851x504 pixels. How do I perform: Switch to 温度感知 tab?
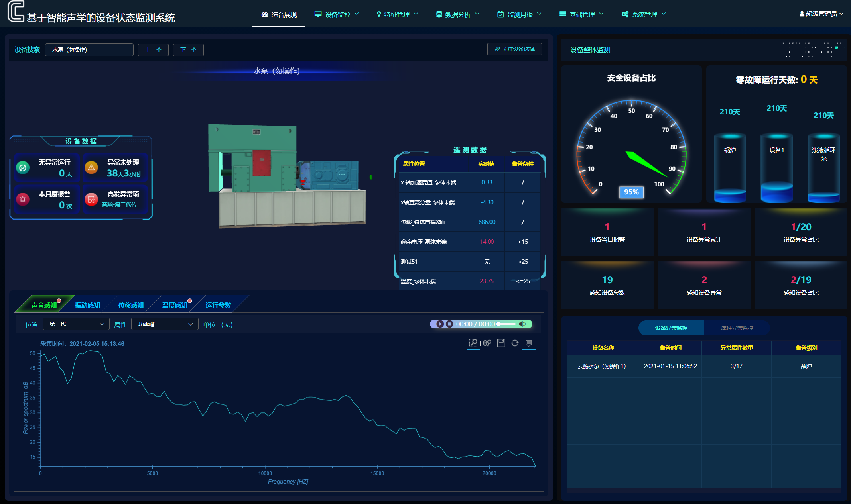(x=175, y=305)
